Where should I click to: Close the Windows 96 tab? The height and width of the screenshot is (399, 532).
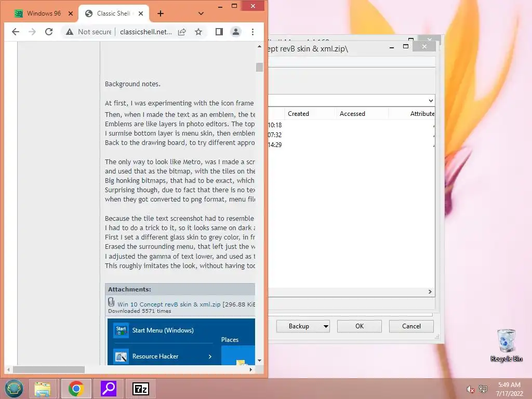point(71,14)
